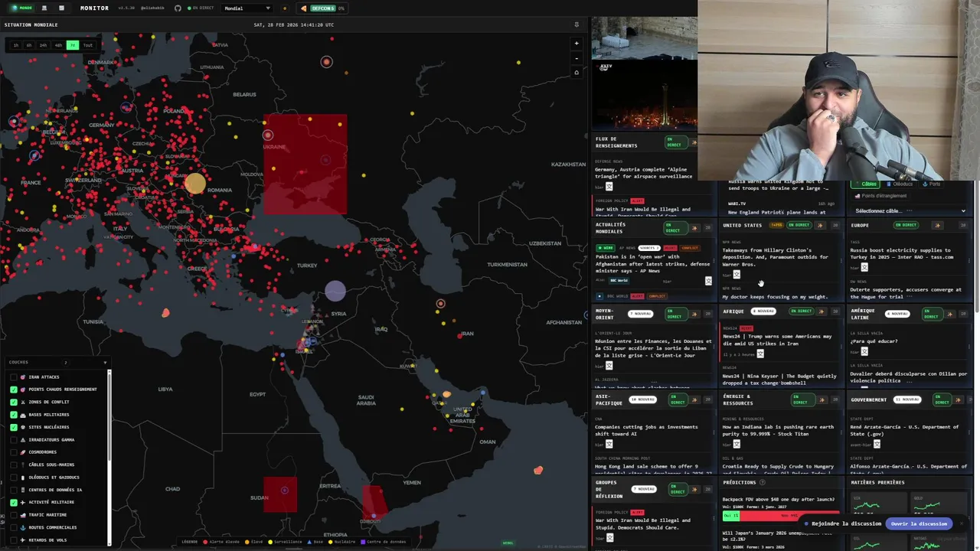
Task: Click the 20 count selector in United States panel
Action: click(835, 225)
